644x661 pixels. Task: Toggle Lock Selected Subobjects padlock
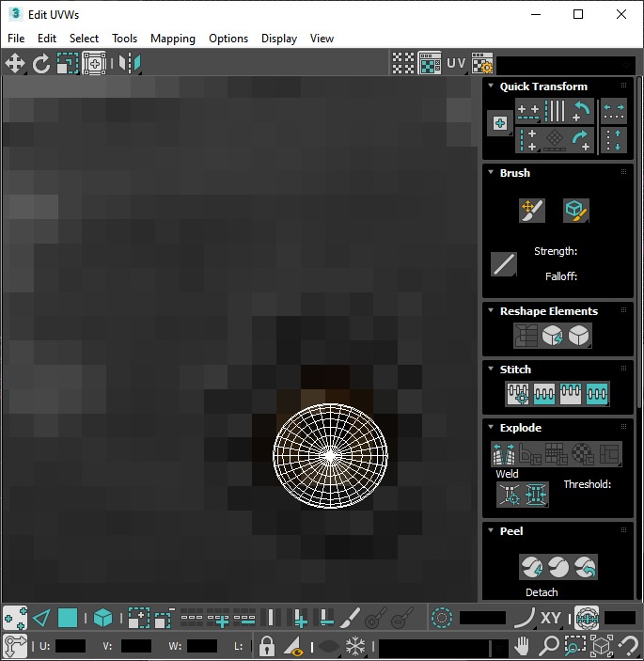pyautogui.click(x=266, y=645)
